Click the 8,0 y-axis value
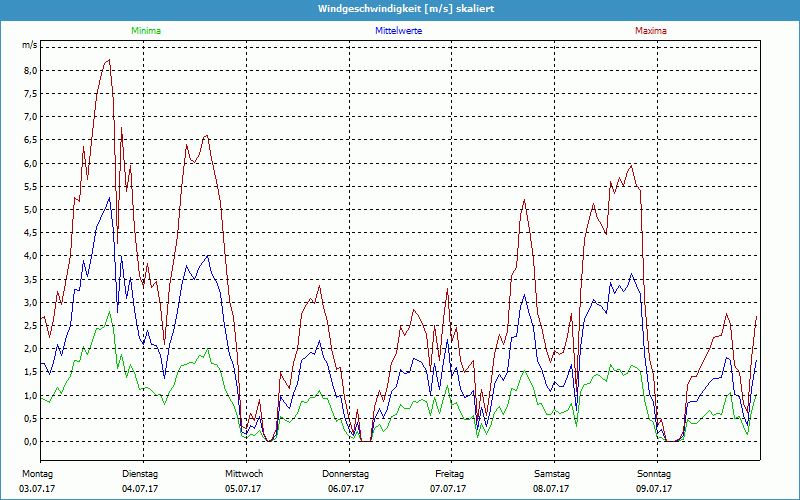Screen dimensions: 800x500 tap(31, 70)
